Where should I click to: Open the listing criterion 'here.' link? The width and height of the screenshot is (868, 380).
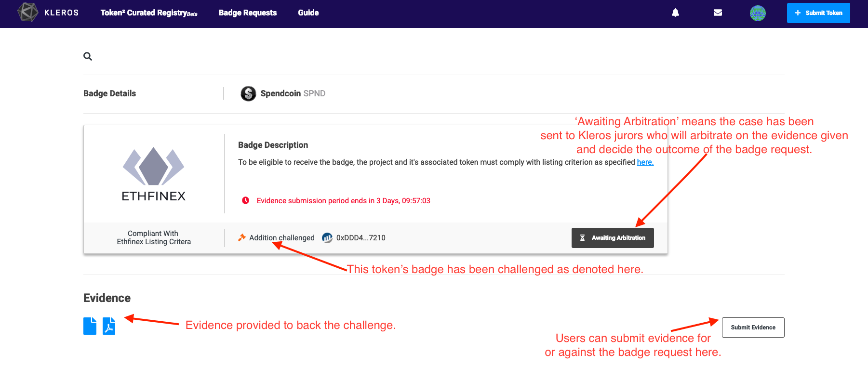point(645,162)
